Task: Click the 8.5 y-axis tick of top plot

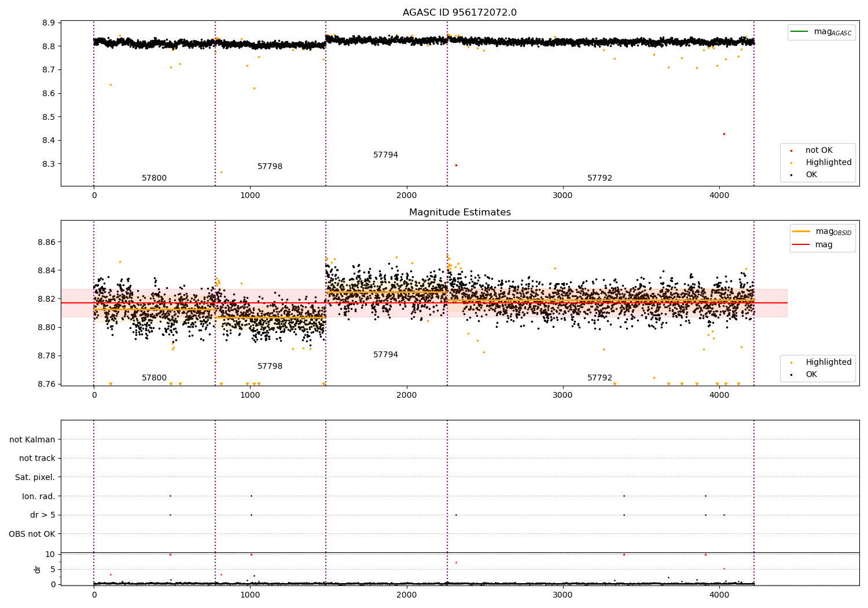Action: click(49, 117)
